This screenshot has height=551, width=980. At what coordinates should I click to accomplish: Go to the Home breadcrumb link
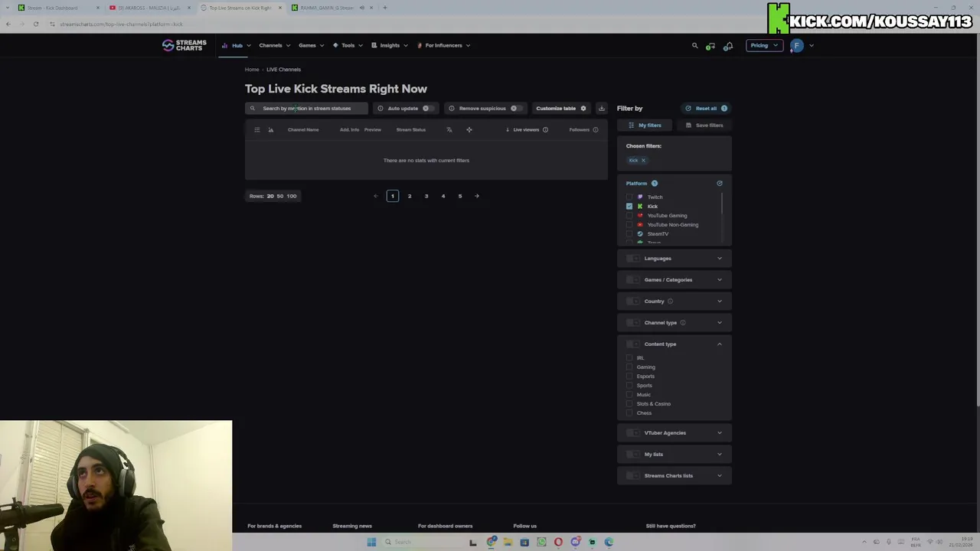pyautogui.click(x=252, y=70)
